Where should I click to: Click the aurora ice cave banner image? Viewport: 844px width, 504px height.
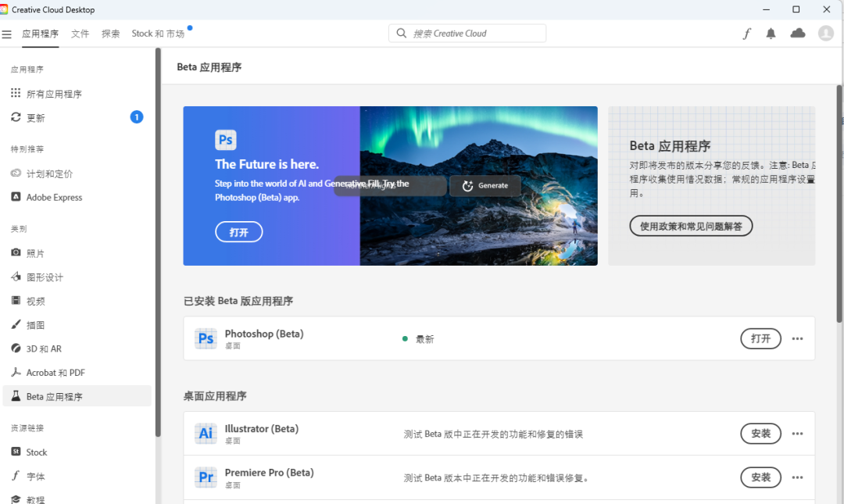click(x=478, y=186)
